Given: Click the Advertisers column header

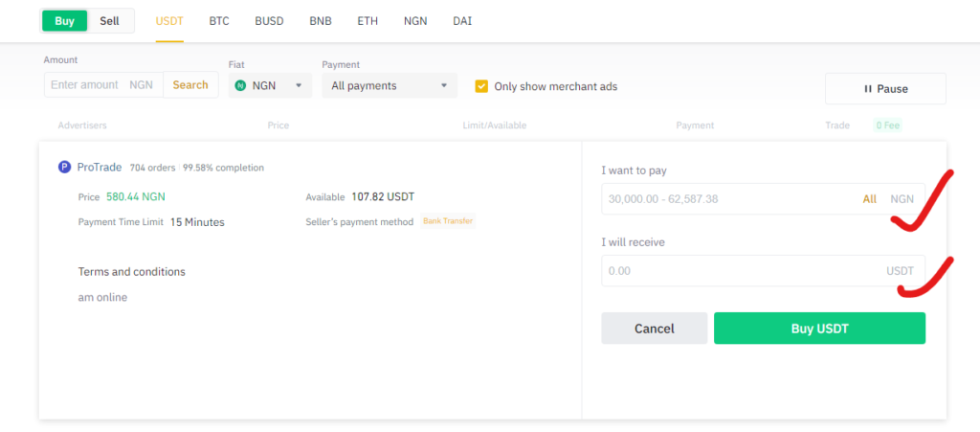Looking at the screenshot, I should pos(82,125).
